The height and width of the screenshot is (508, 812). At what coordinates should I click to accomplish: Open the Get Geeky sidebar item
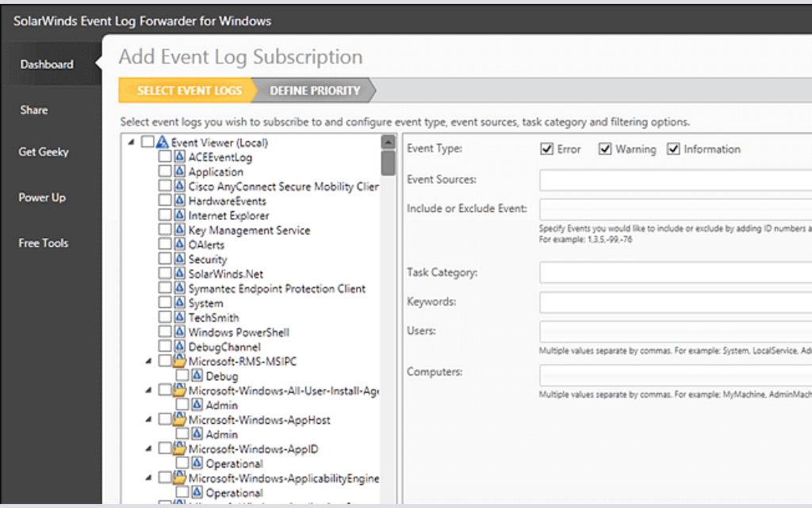tap(44, 152)
